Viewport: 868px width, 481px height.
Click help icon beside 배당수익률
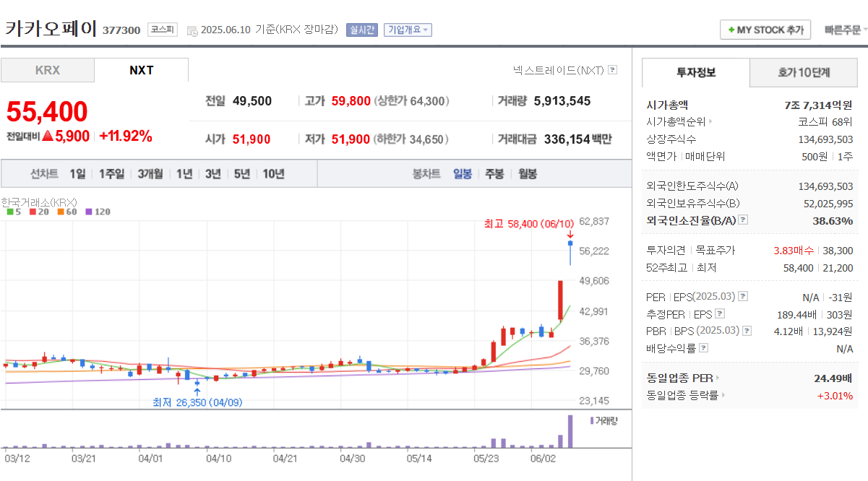[704, 348]
